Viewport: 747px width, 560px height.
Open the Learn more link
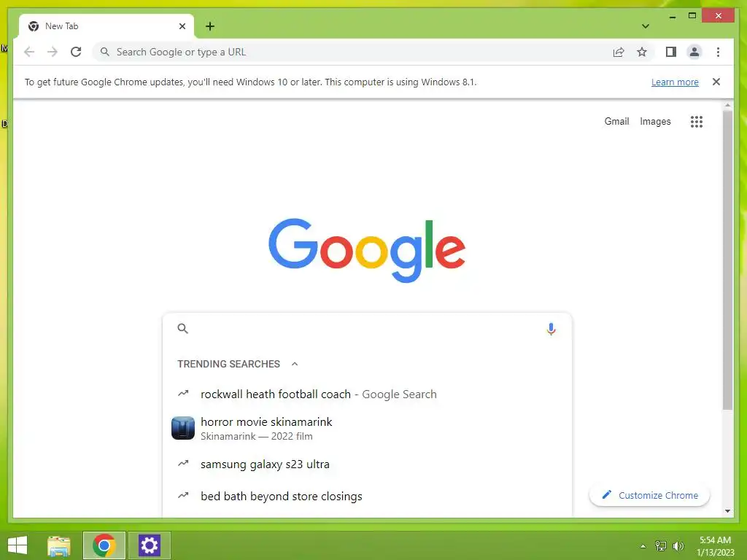(x=675, y=82)
